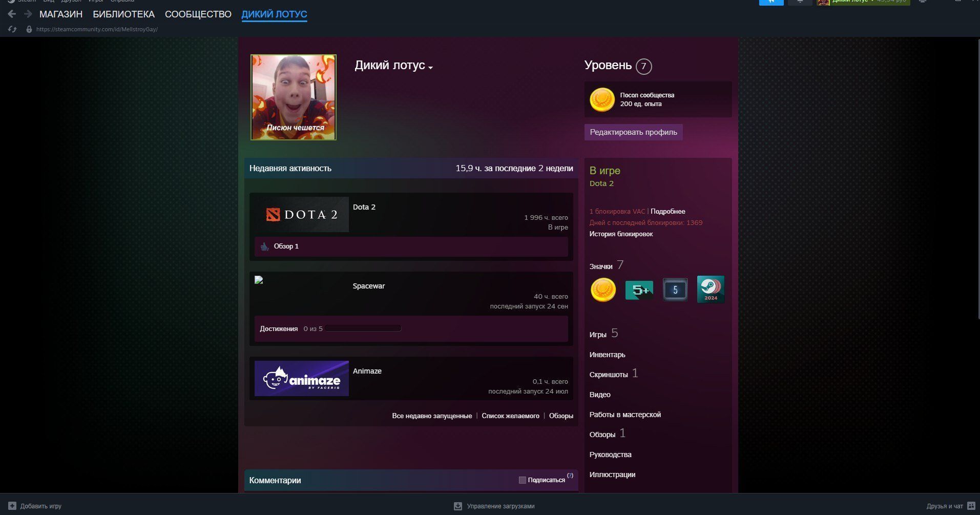This screenshot has width=980, height=515.
Task: Open the История блокировок link
Action: (x=621, y=234)
